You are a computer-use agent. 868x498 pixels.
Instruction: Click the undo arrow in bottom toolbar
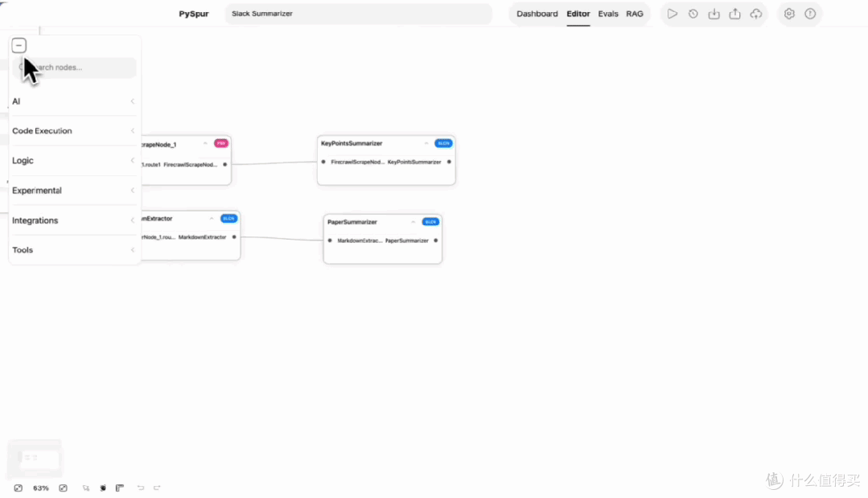coord(141,488)
